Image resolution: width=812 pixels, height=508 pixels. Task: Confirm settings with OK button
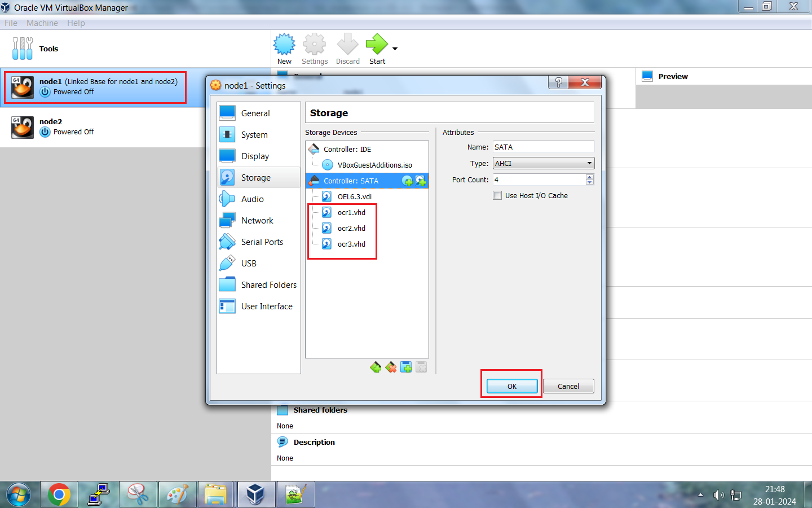click(512, 386)
